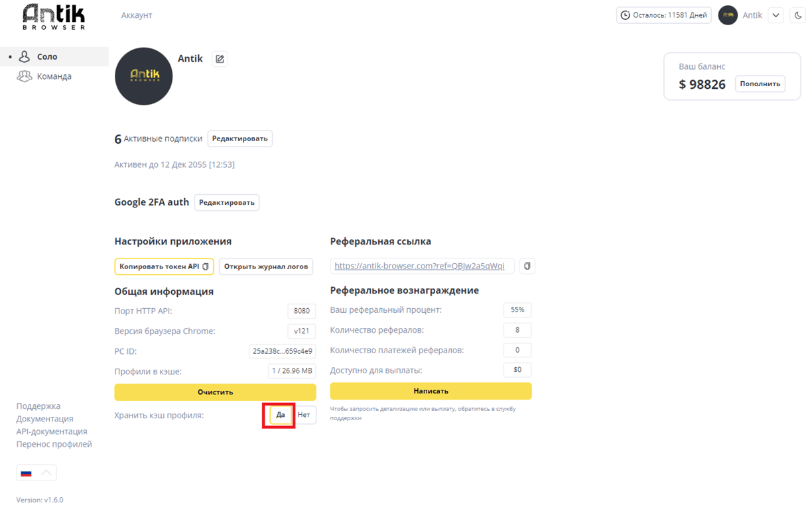Click Копировать токен API button
812x509 pixels.
tap(164, 266)
